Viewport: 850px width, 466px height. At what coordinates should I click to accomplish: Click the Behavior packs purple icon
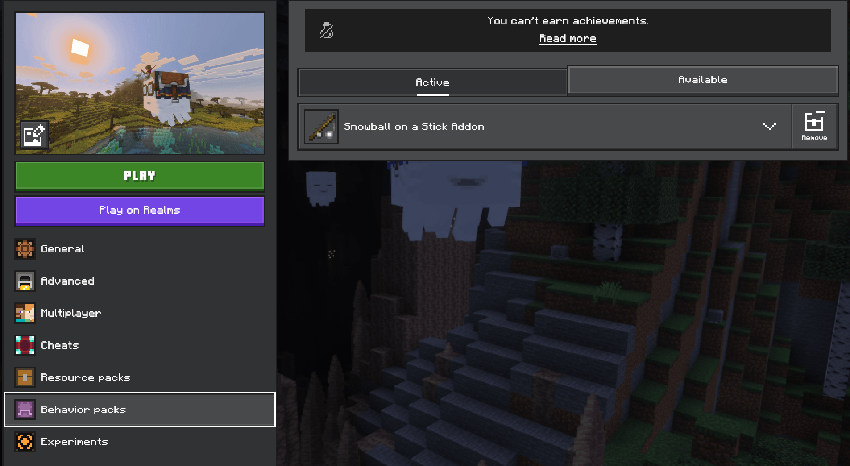[x=24, y=410]
